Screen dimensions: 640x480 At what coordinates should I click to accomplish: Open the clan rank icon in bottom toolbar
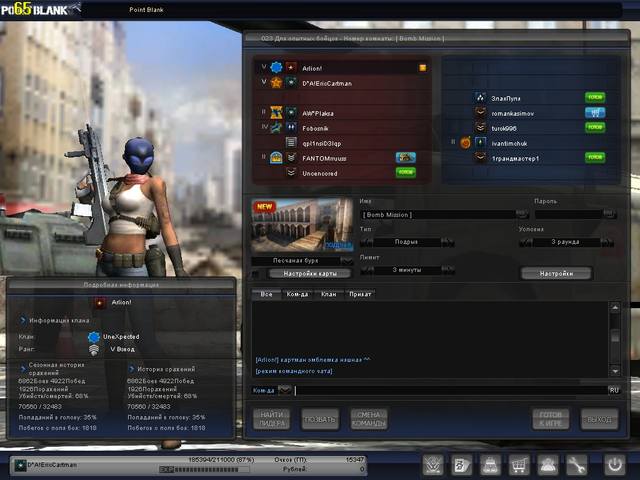[433, 464]
